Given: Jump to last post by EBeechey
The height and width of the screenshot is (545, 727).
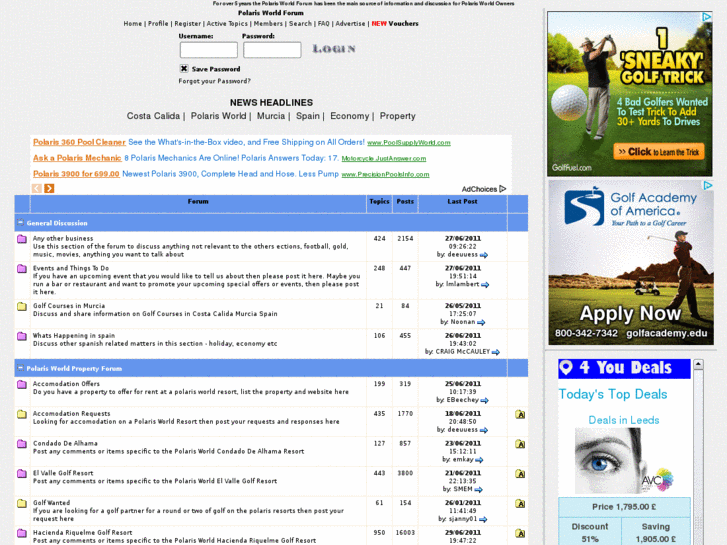Looking at the screenshot, I should (485, 400).
